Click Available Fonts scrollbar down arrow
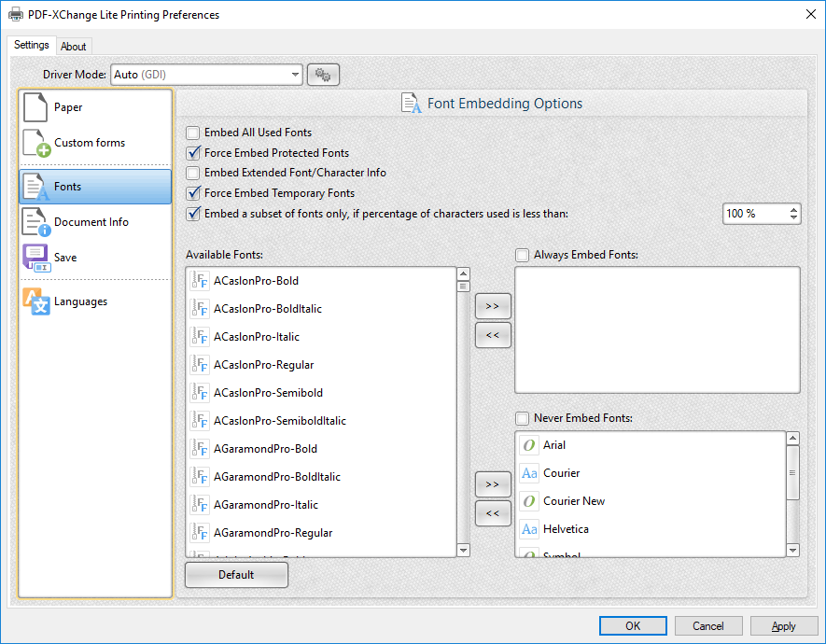This screenshot has height=644, width=826. 464,551
